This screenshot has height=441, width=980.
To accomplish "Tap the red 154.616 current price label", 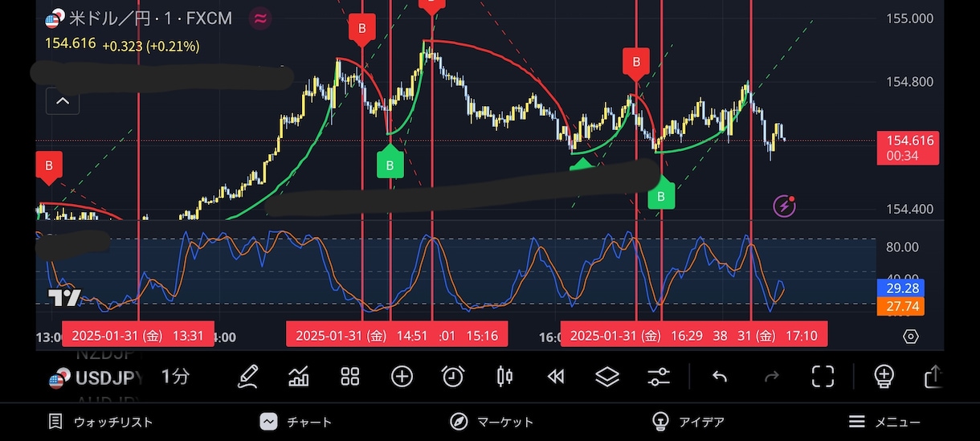I will tap(908, 148).
